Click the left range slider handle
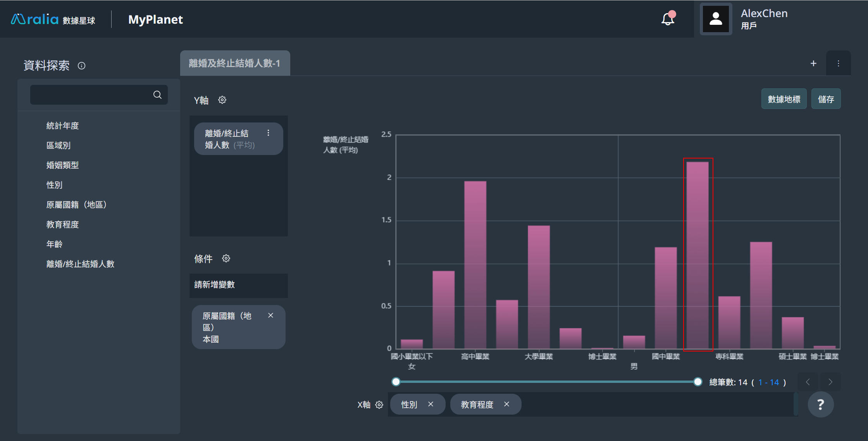 point(396,382)
